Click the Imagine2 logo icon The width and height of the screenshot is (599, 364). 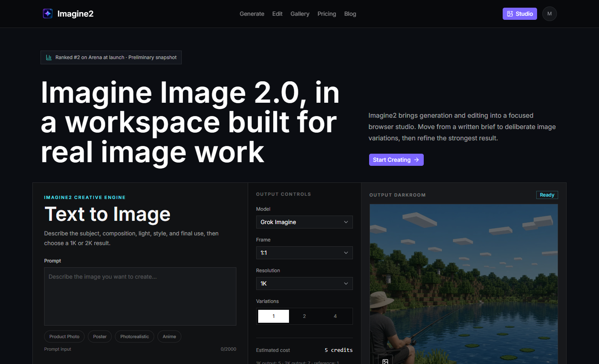[x=48, y=14]
